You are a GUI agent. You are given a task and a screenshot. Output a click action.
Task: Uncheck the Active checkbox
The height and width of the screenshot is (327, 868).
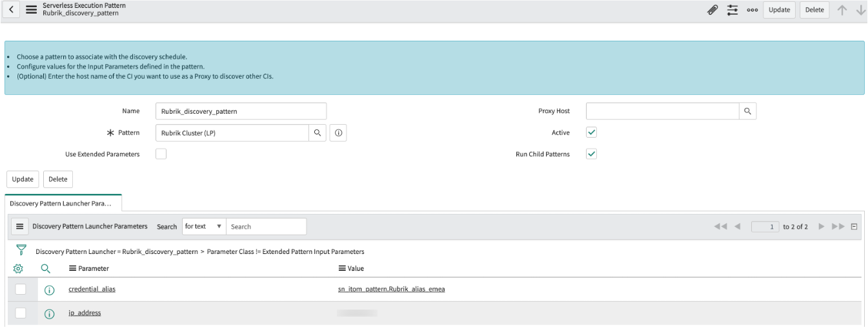coord(592,132)
